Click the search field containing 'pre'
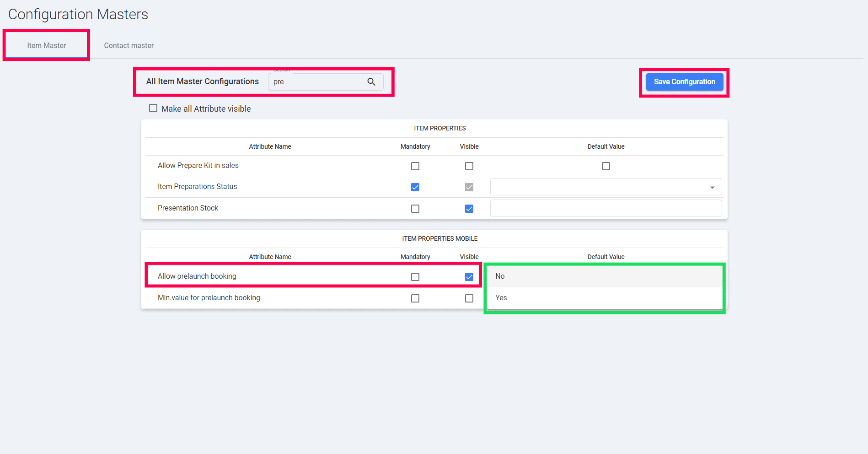 (316, 82)
